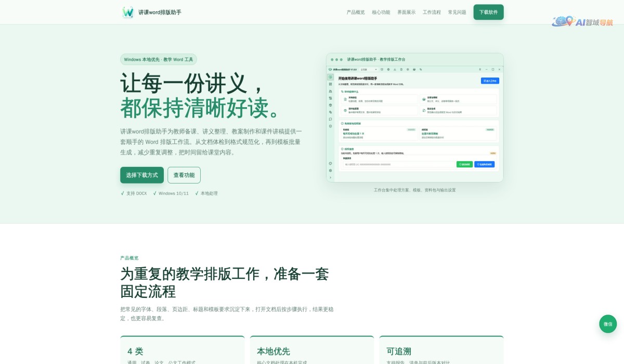This screenshot has height=364, width=624.
Task: Click the Windows 10/11 checkmark label
Action: coord(171,193)
